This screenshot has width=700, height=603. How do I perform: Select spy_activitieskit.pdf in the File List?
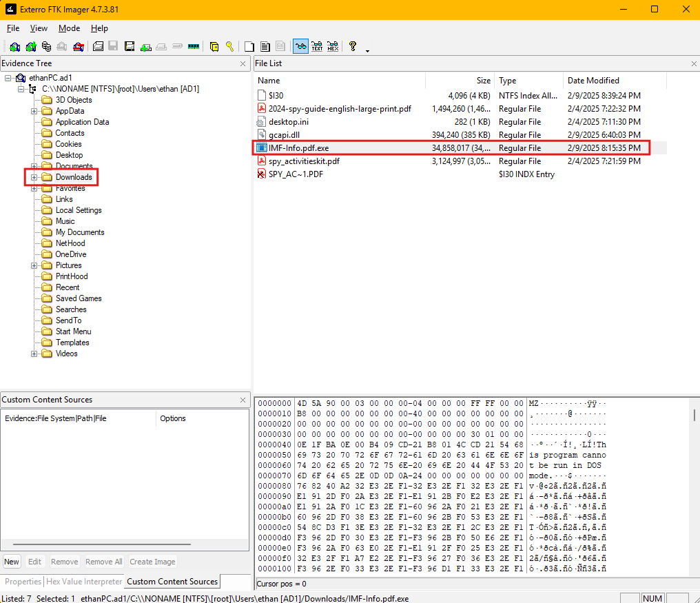tap(304, 161)
